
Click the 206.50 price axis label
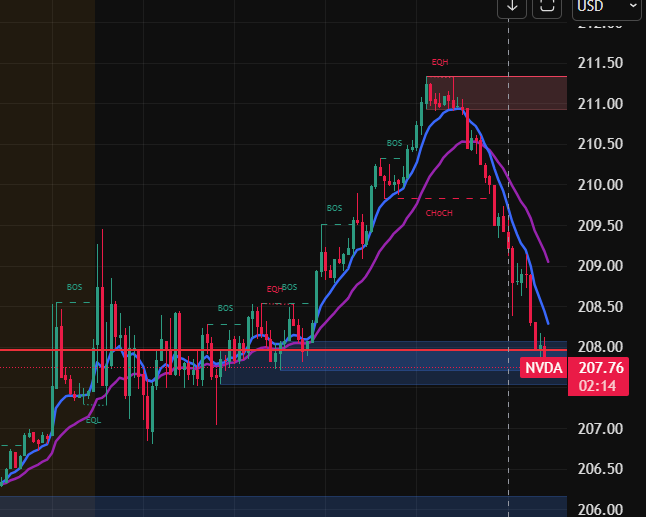tap(600, 469)
